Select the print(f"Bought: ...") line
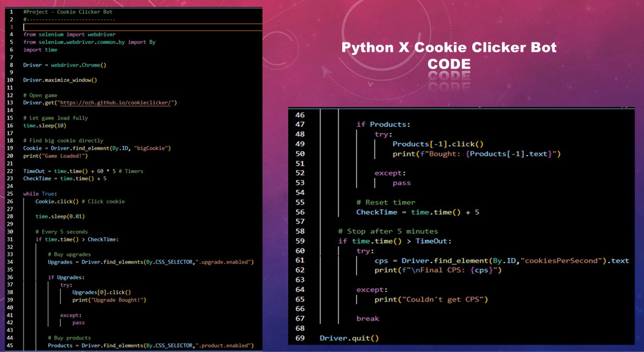The width and height of the screenshot is (644, 352). coord(477,154)
